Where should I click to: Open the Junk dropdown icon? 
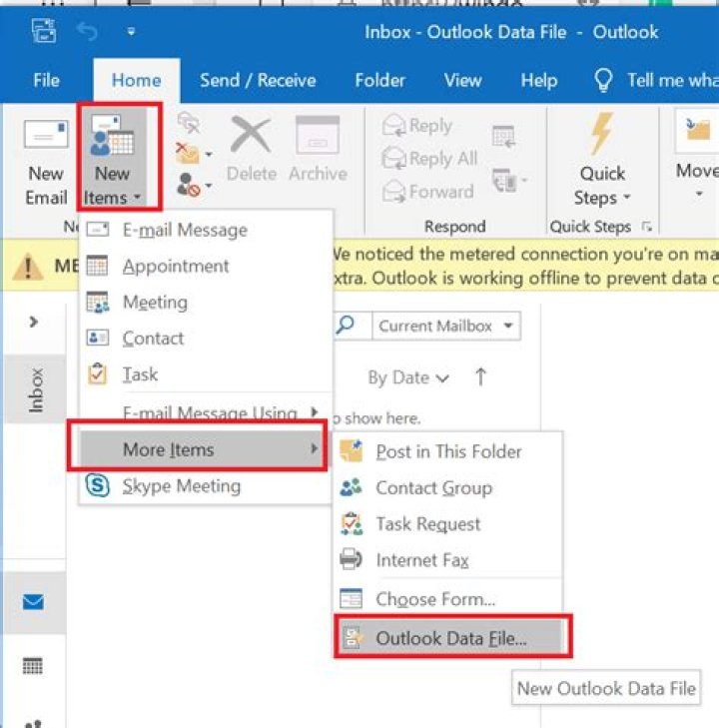tap(193, 185)
